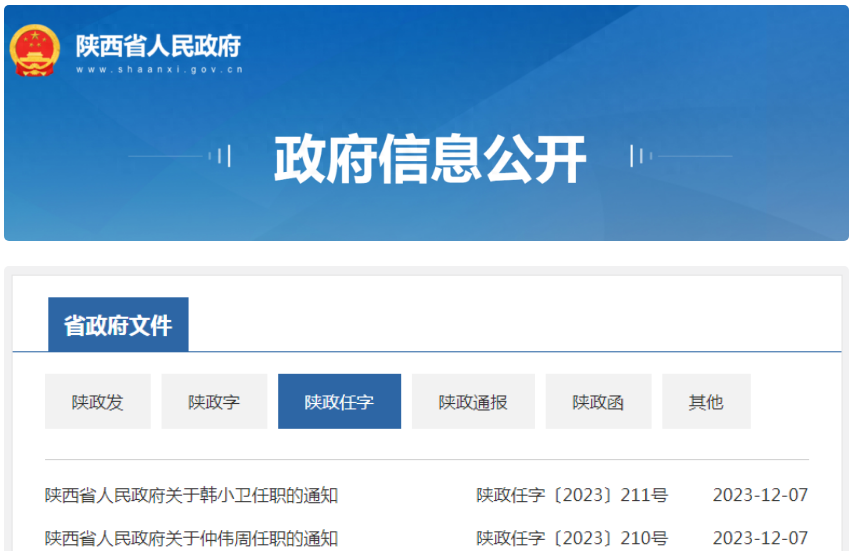852x551 pixels.
Task: Click the 2023-12-07 date for 韩小卫 notice
Action: pos(760,495)
